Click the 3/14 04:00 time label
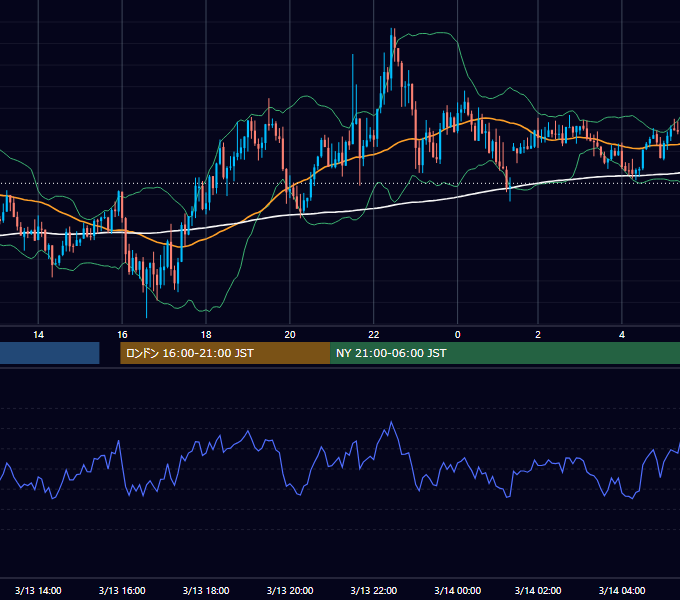680x600 pixels. click(x=622, y=590)
